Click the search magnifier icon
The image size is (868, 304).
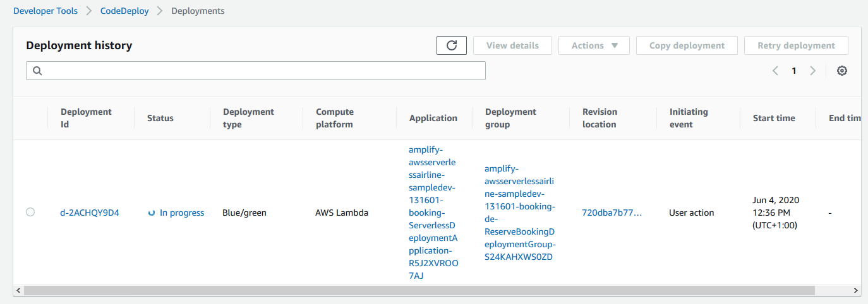pos(37,71)
